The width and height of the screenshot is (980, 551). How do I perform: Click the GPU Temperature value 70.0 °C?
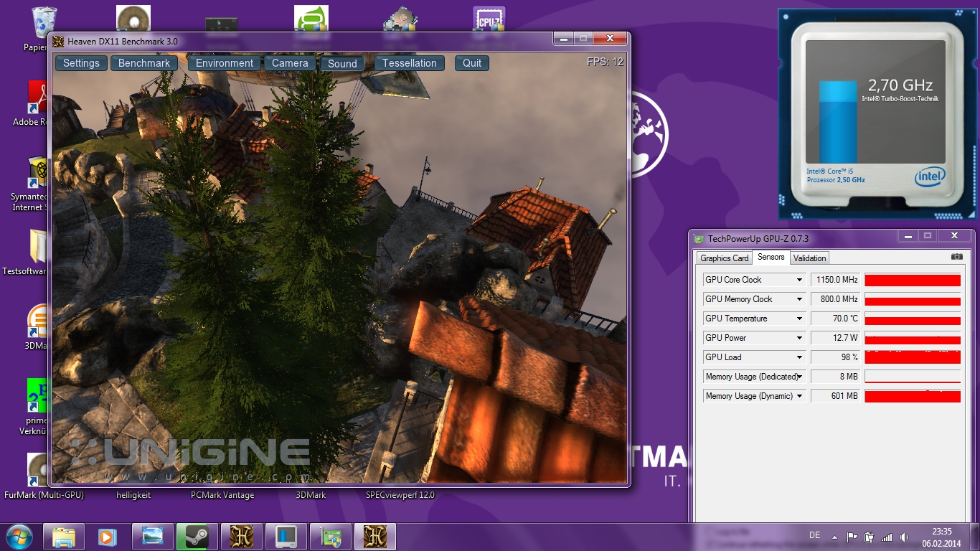coord(835,319)
